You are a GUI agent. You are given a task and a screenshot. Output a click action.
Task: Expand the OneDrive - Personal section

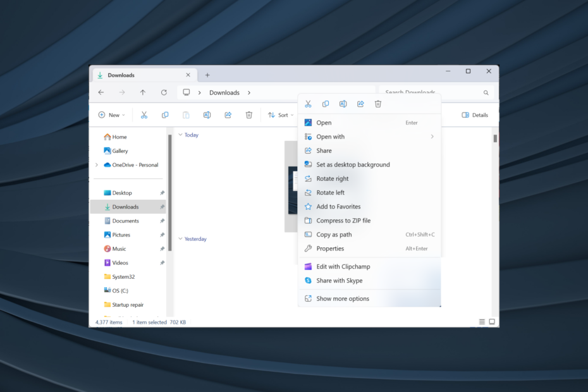pos(95,164)
